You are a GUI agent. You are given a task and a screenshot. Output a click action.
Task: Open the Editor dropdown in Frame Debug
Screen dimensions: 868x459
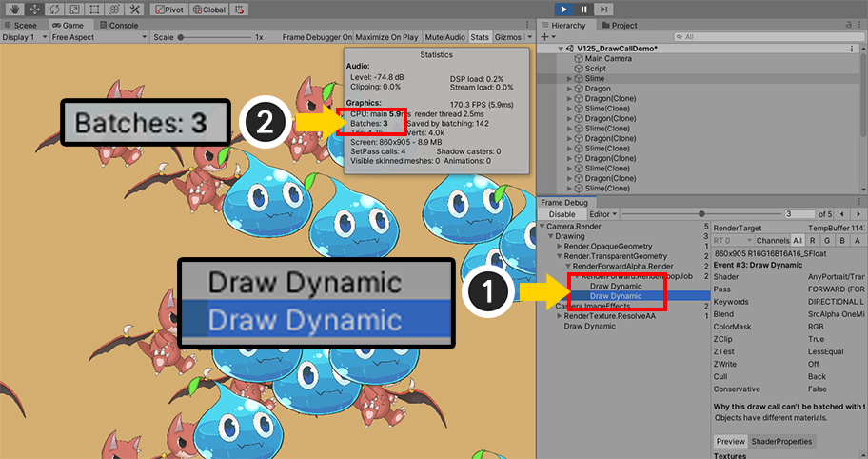pos(602,214)
